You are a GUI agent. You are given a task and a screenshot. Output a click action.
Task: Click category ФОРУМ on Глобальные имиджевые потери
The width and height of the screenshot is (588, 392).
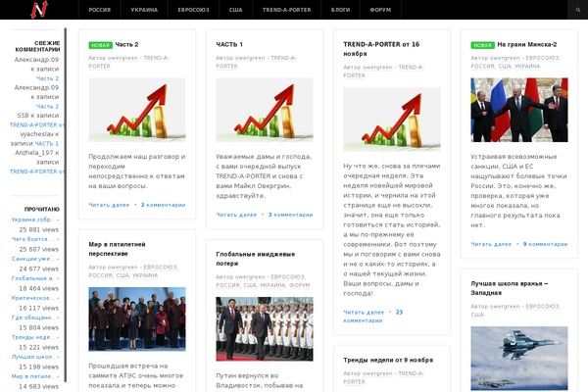(300, 285)
